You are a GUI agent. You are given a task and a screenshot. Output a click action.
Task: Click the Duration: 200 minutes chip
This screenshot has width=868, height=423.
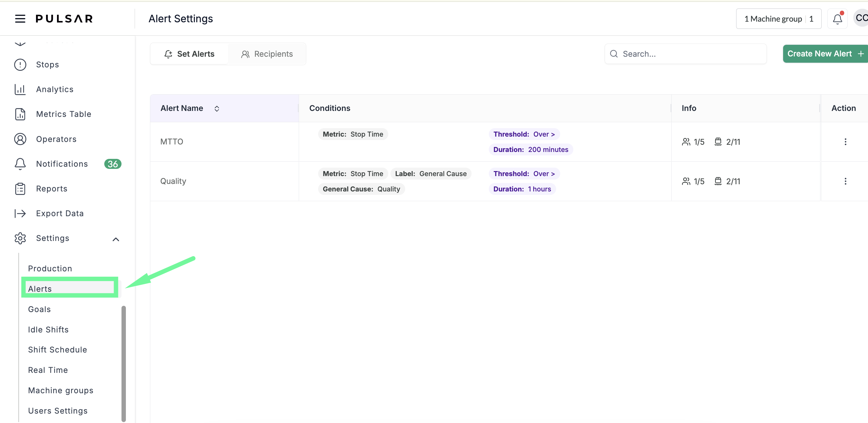531,149
